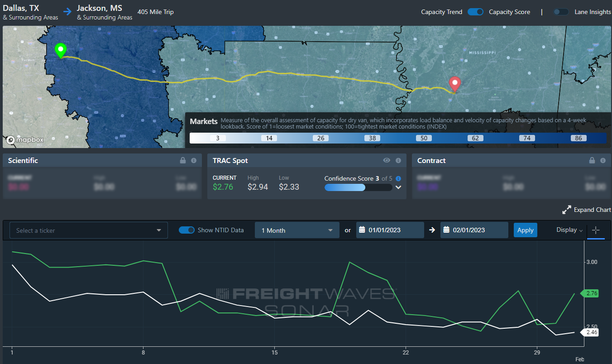Click the 22 date tick on the chart axis

click(x=406, y=352)
